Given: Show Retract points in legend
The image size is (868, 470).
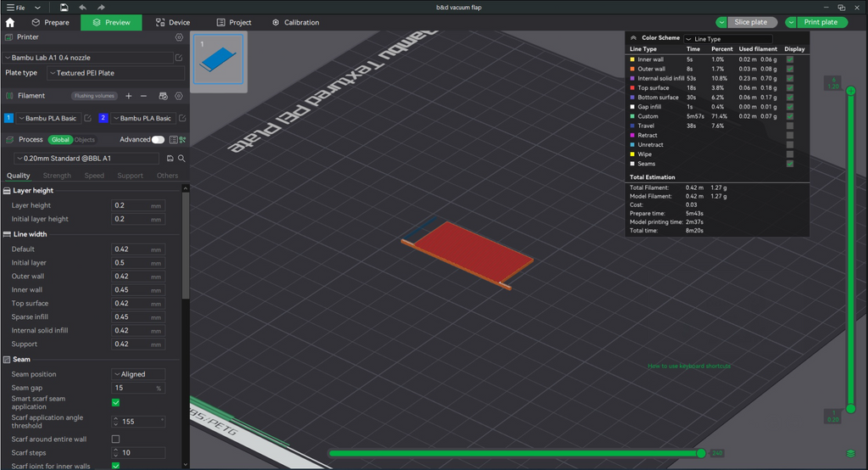Looking at the screenshot, I should pyautogui.click(x=790, y=135).
